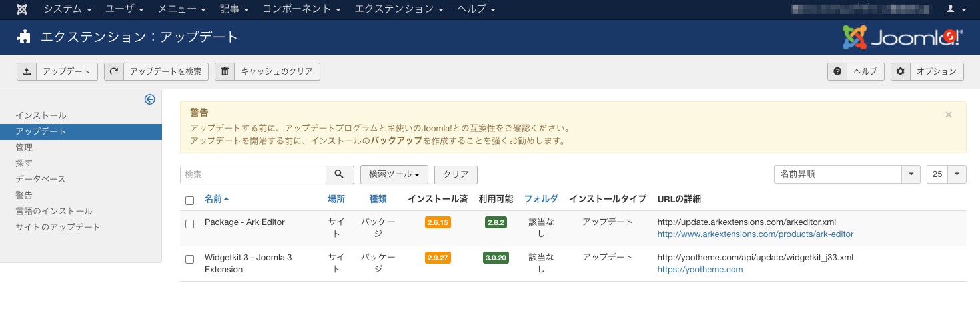
Task: Collapse sidebar with the left arrow icon
Action: [x=150, y=99]
